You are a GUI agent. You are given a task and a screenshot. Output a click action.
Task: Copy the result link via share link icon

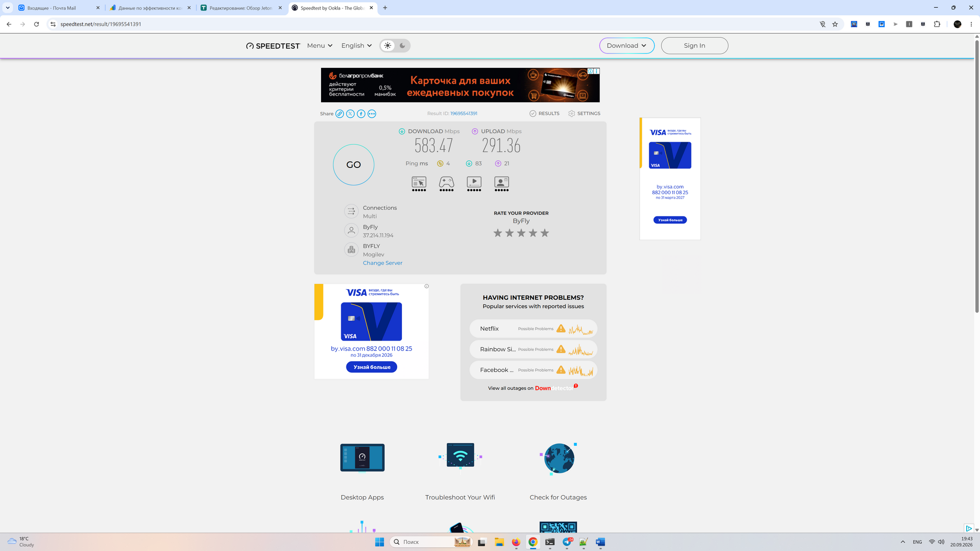tap(340, 114)
